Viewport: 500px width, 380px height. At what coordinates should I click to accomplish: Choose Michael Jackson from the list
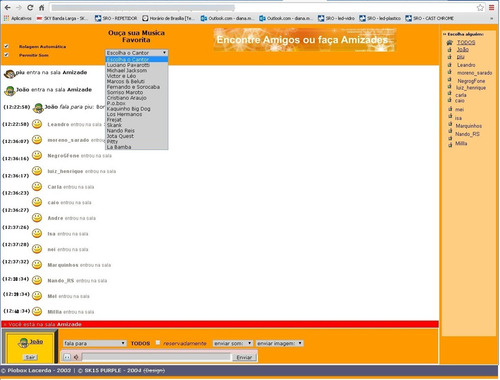(137, 70)
